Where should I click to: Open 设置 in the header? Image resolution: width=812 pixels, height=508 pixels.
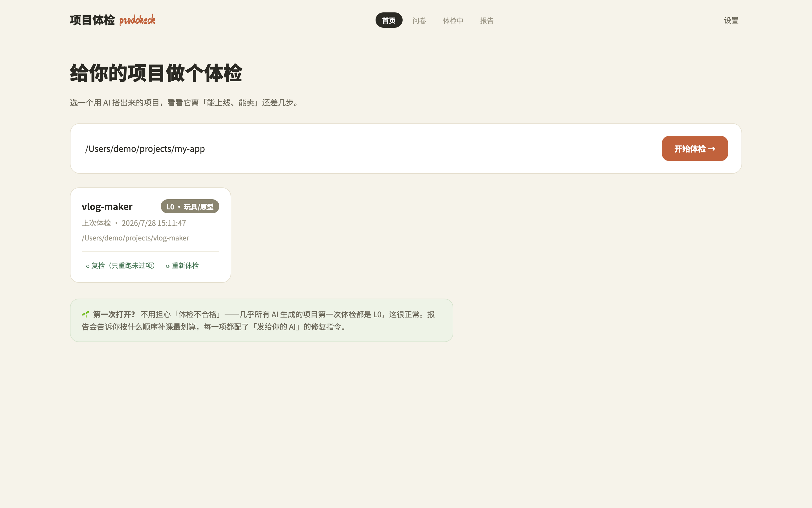[x=731, y=20]
